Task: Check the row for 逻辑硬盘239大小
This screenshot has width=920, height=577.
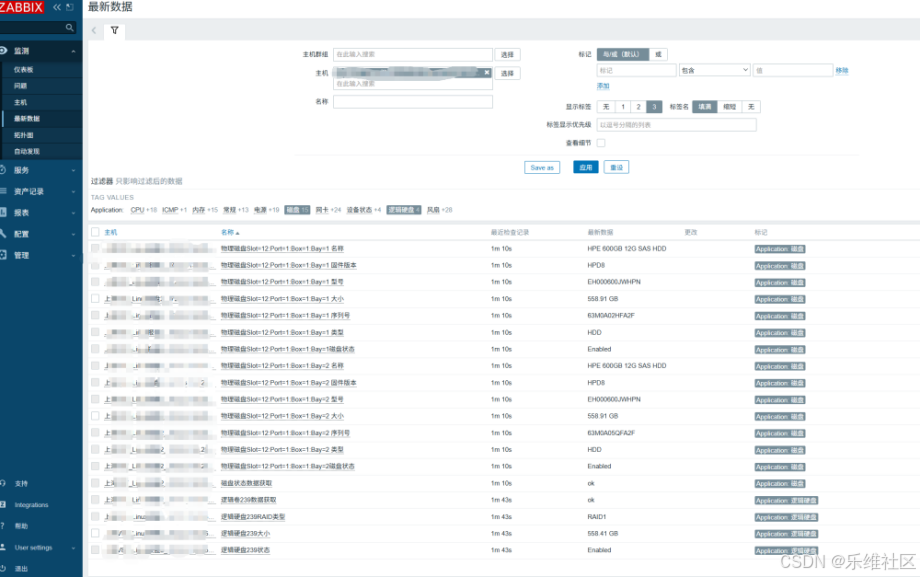Action: pyautogui.click(x=95, y=533)
